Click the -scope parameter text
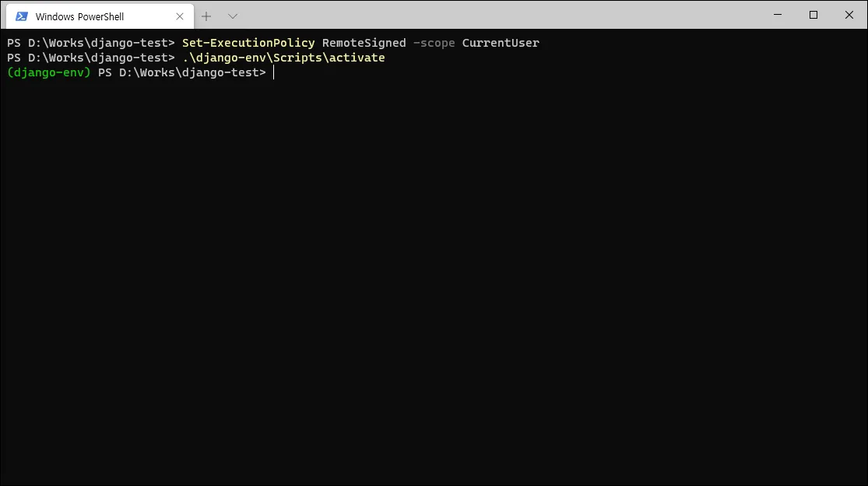The image size is (868, 486). 434,43
